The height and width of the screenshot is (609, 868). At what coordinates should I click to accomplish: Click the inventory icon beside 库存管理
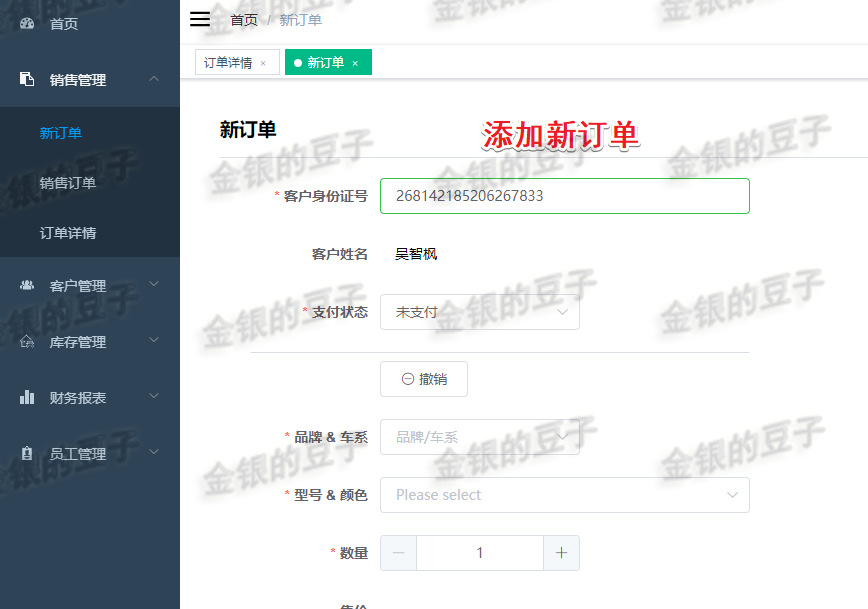(25, 340)
